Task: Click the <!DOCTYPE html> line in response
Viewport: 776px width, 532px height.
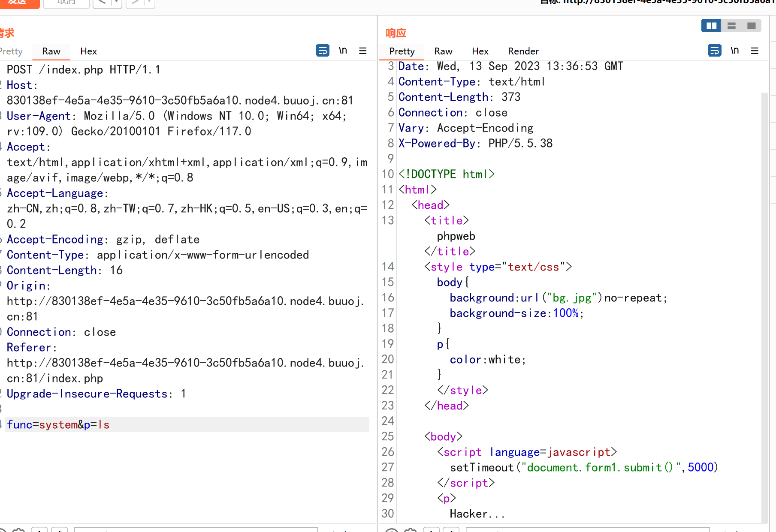Action: pyautogui.click(x=447, y=174)
